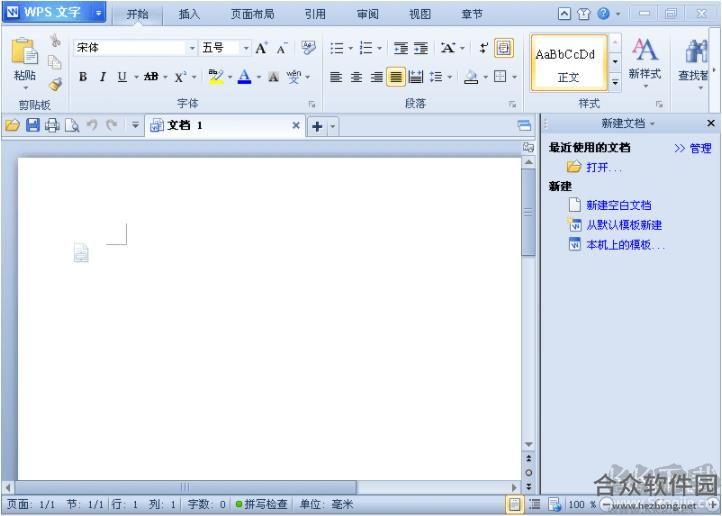722x516 pixels.
Task: Click the 打开... link in task pane
Action: [x=604, y=168]
